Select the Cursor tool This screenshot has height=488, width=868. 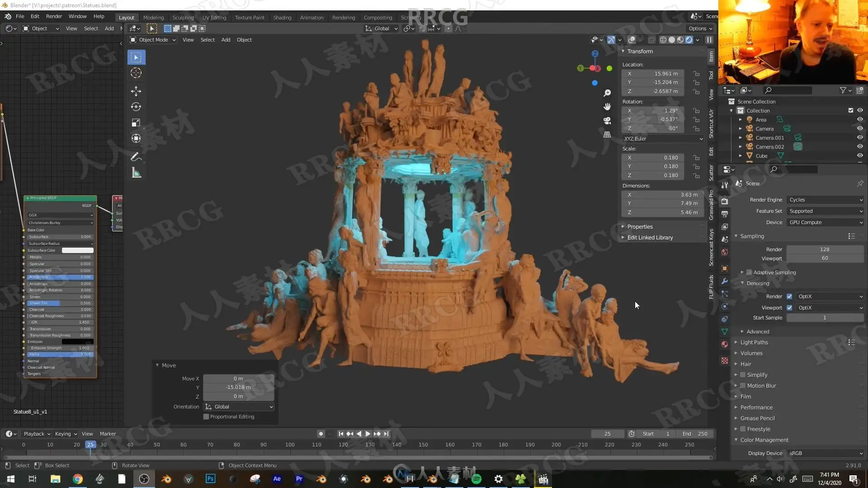coord(136,73)
